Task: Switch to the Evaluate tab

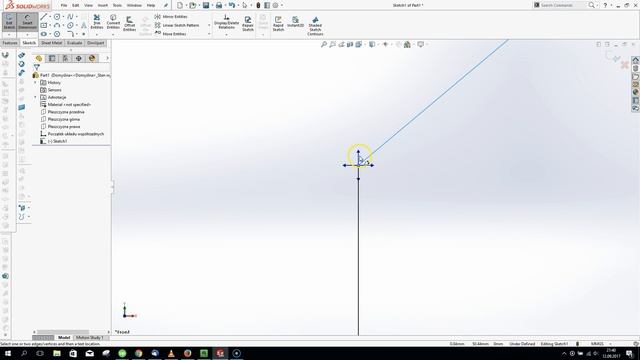Action: [75, 43]
